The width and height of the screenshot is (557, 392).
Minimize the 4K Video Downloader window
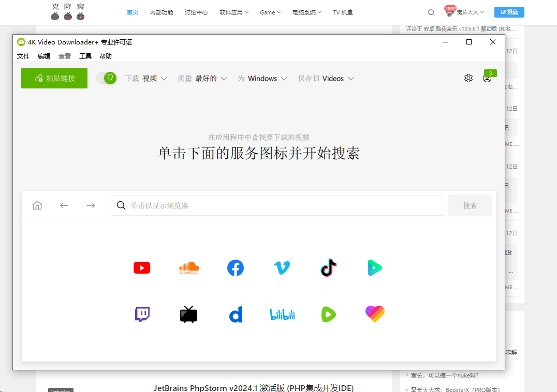(446, 42)
